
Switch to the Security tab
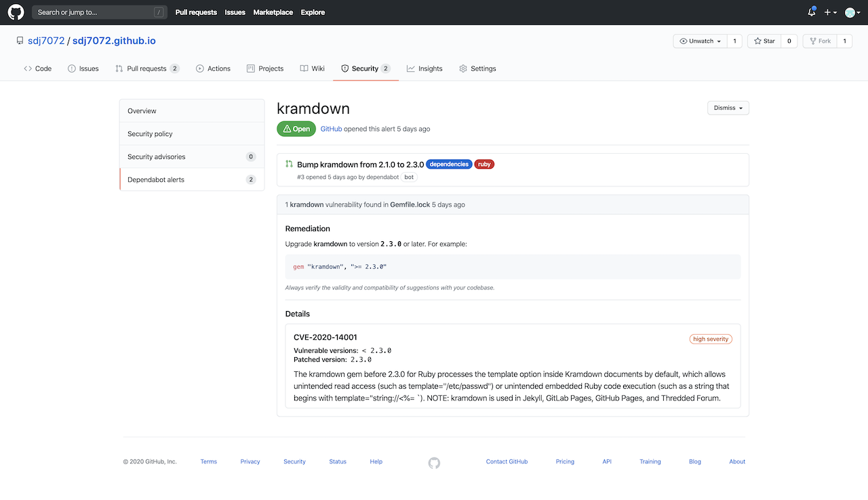366,68
